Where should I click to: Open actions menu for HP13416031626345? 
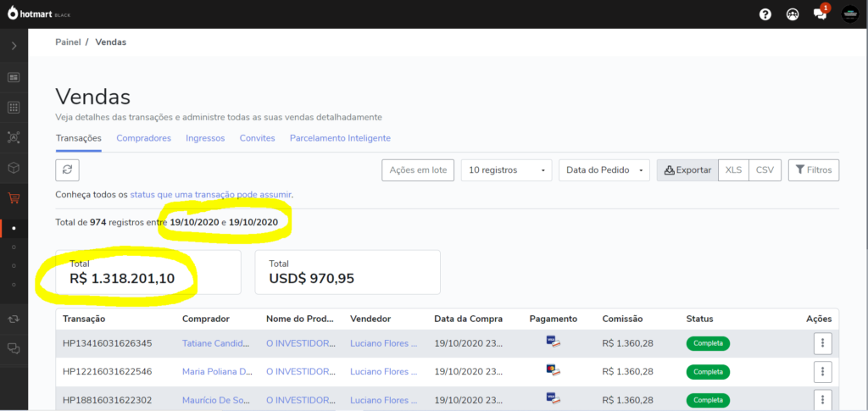tap(822, 343)
